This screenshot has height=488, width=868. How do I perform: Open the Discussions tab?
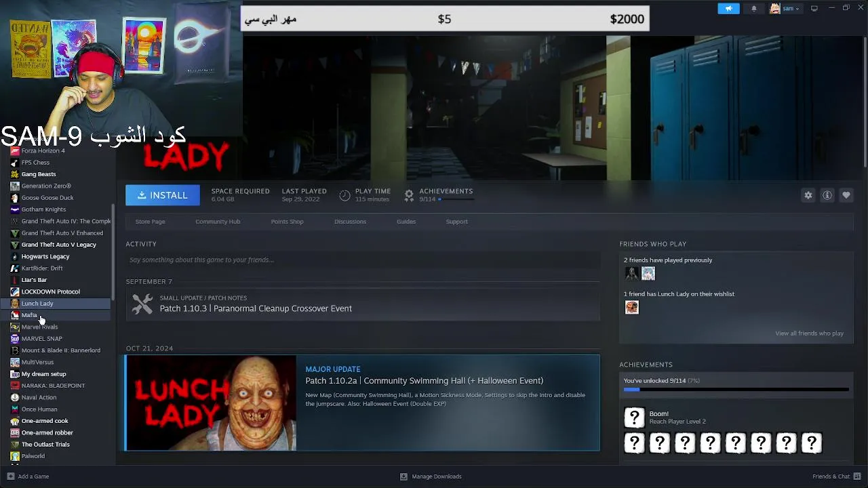point(350,222)
